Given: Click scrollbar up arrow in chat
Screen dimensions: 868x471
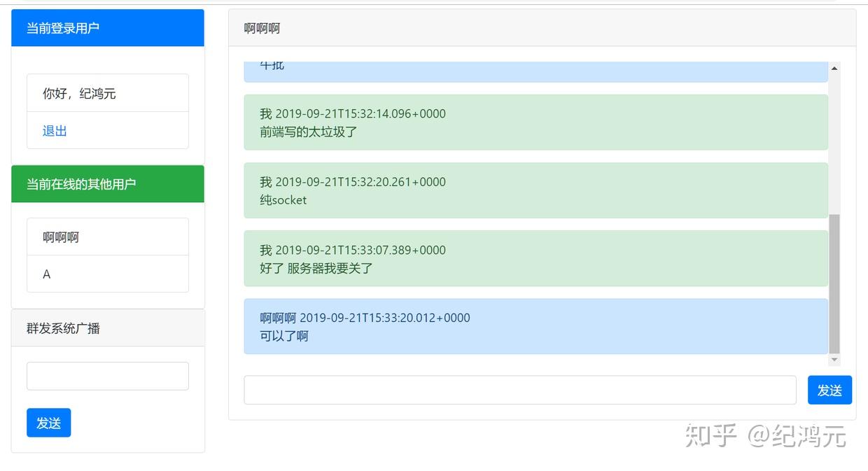Looking at the screenshot, I should (834, 68).
